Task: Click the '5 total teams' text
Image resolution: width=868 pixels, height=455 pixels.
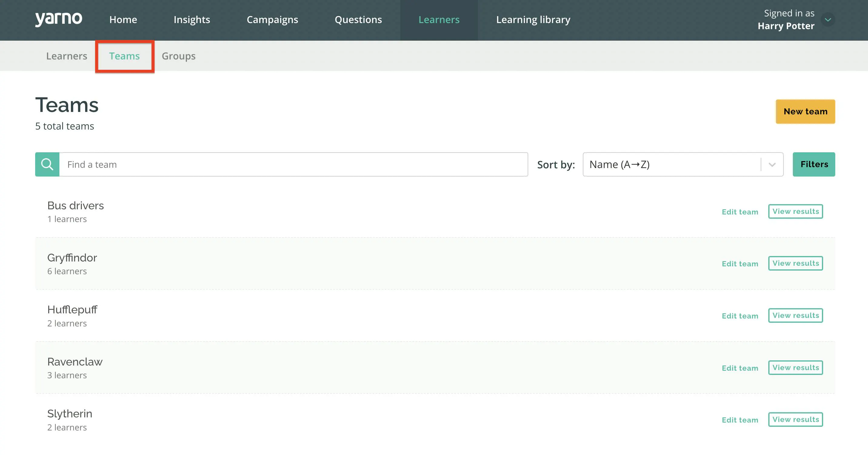Action: 65,126
